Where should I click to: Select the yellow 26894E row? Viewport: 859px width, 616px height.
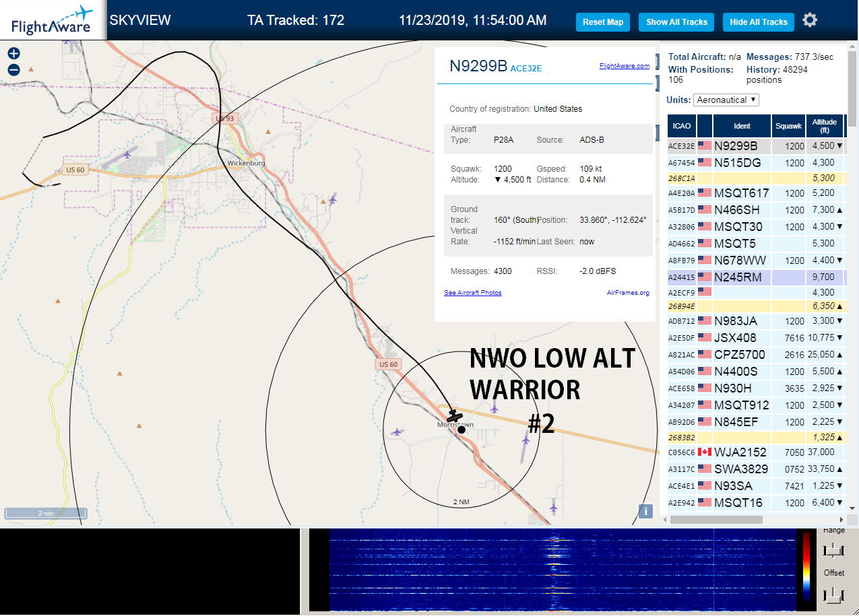pos(757,306)
